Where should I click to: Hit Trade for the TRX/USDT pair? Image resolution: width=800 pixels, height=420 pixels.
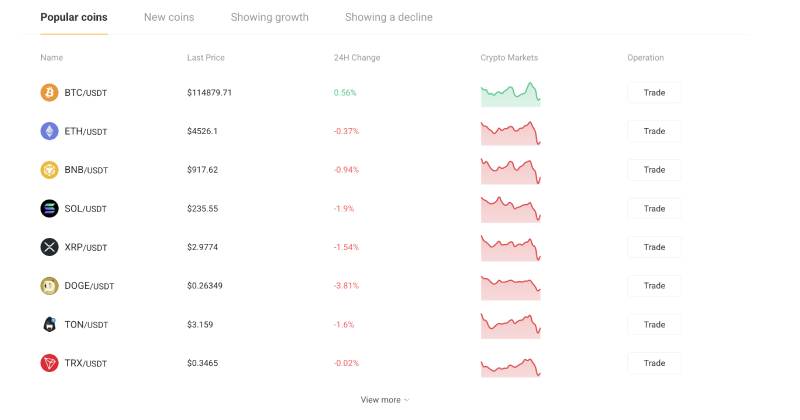click(654, 363)
